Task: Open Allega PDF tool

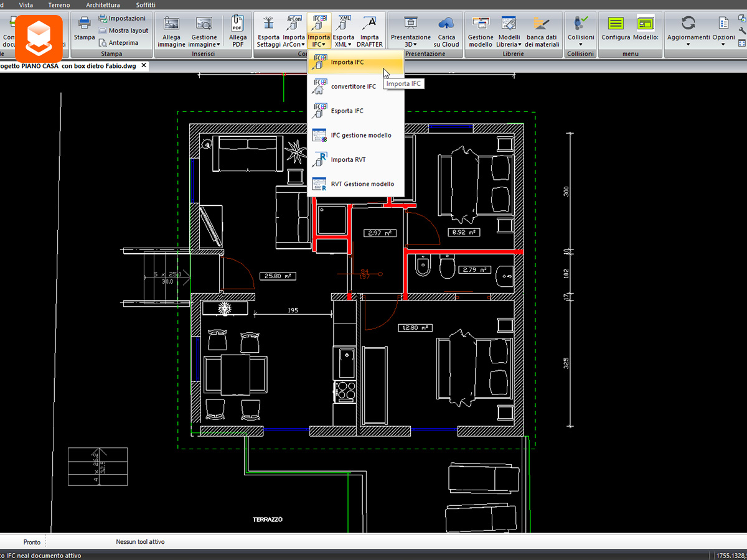Action: tap(238, 31)
